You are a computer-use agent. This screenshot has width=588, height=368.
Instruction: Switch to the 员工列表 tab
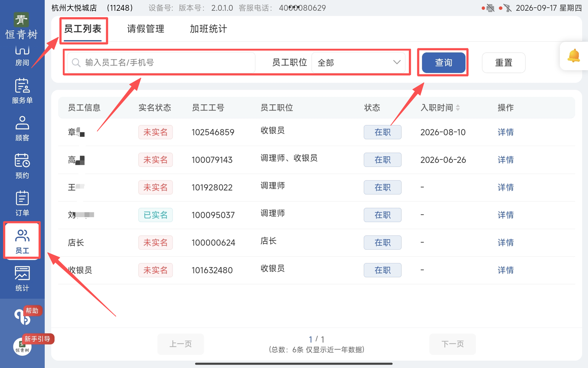coord(83,29)
